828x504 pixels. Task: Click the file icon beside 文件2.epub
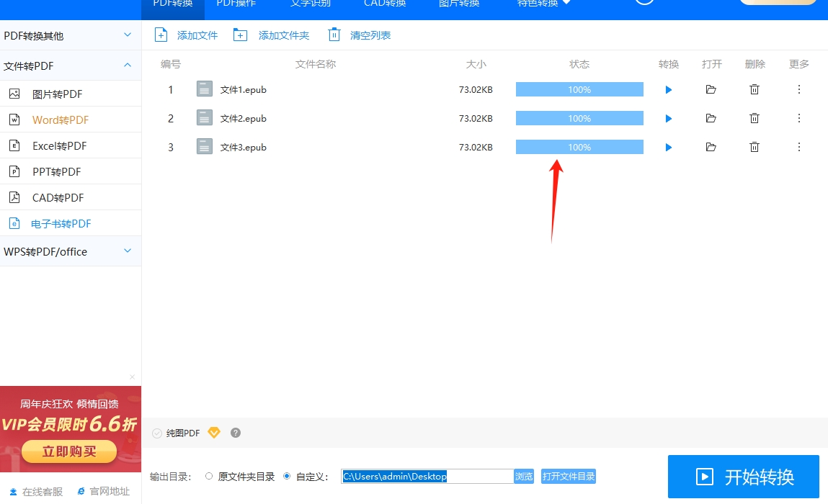click(205, 117)
